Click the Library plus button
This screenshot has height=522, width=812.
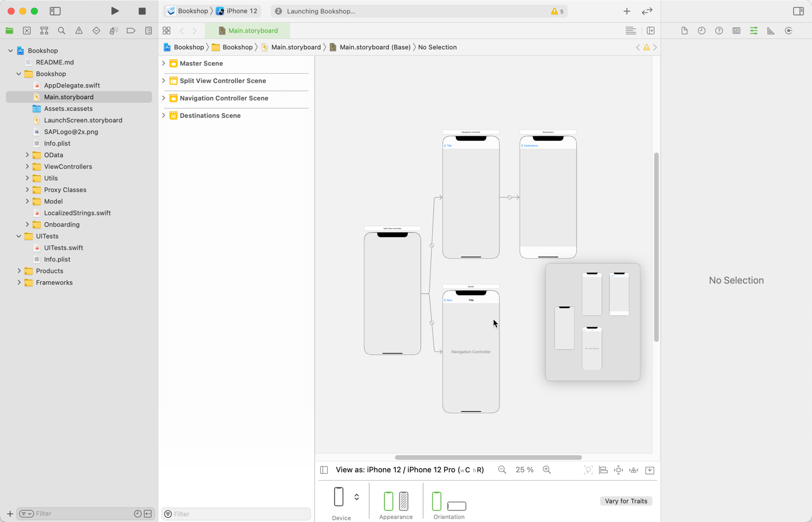[x=627, y=11]
